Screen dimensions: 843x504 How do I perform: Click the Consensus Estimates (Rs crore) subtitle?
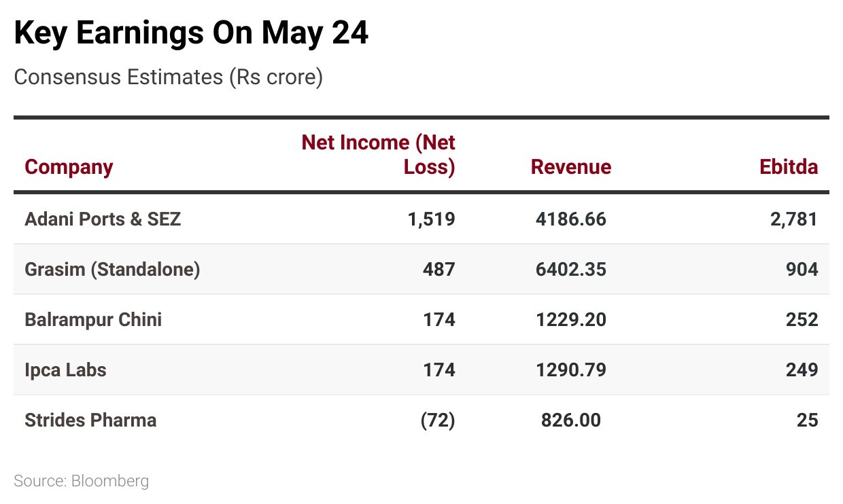point(168,77)
